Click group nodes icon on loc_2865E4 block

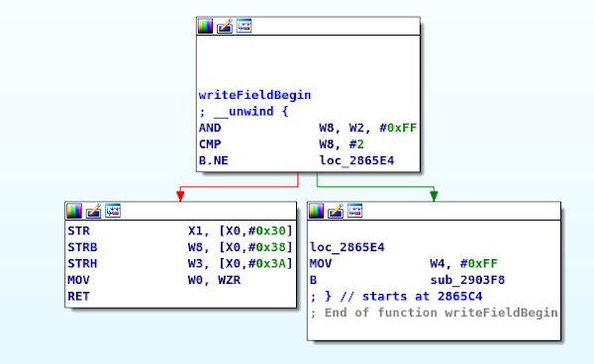355,211
